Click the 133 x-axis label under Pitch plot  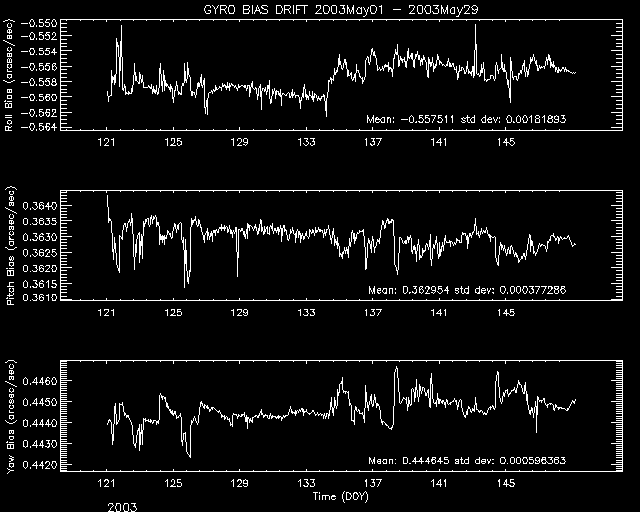click(x=306, y=313)
